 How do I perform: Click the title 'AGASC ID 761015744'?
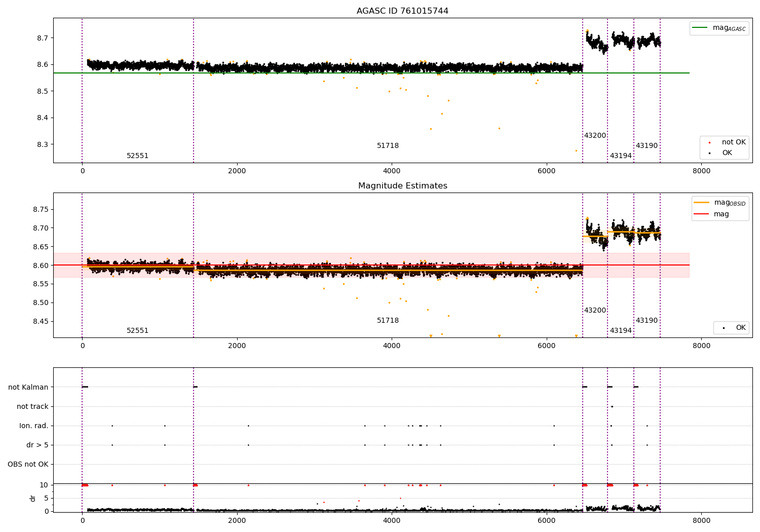point(402,11)
